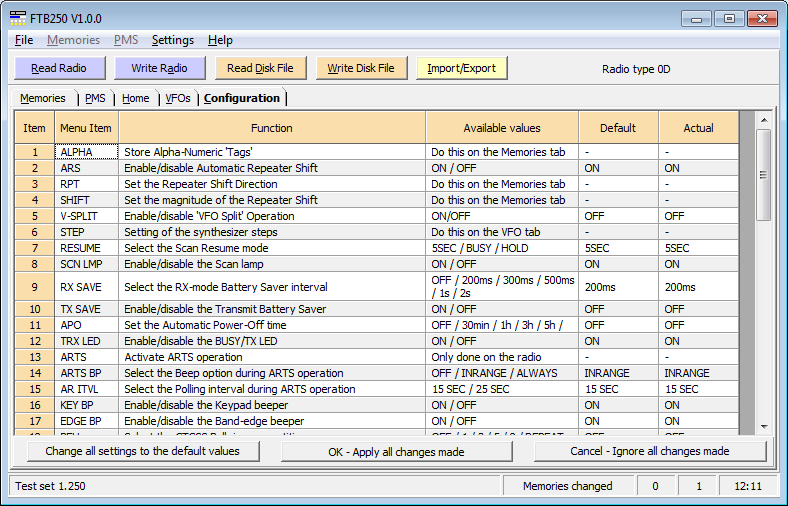Select the Actual value for RX SAVE
This screenshot has height=506, width=788.
pos(698,286)
